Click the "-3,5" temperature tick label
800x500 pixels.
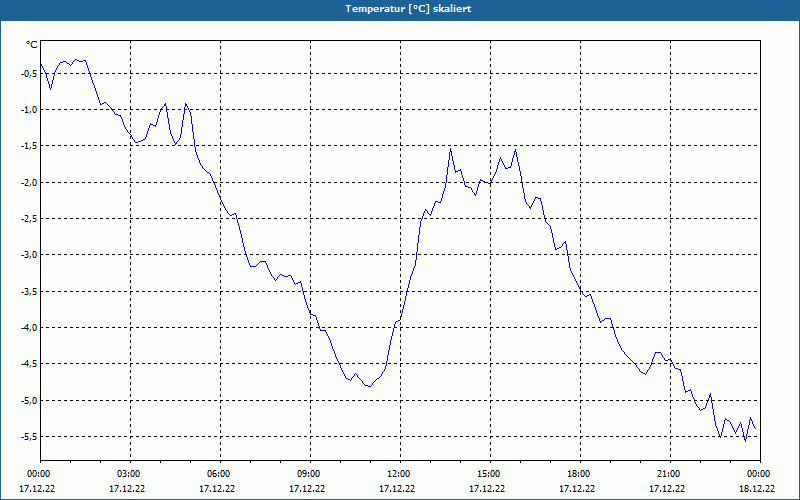point(29,291)
